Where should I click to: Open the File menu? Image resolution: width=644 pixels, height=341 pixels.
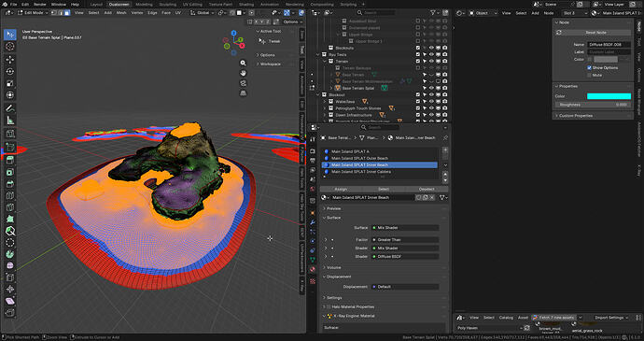click(14, 4)
